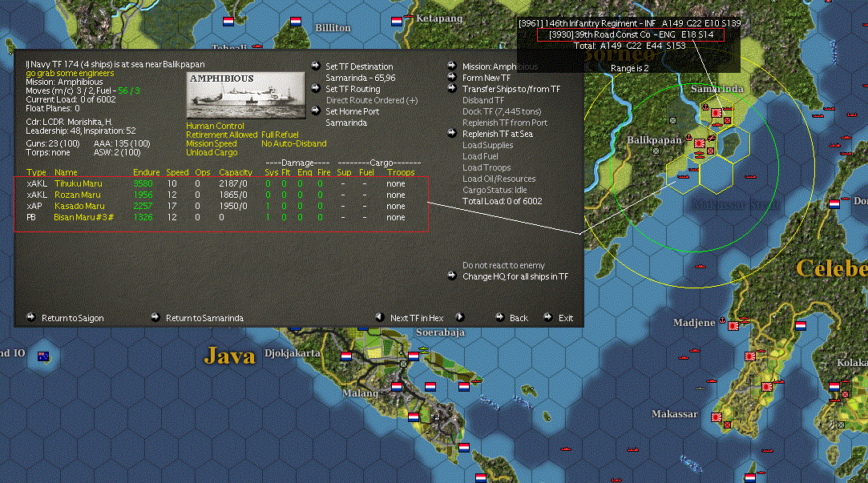Toggle the Retirement Allowed setting
The height and width of the screenshot is (483, 868).
click(221, 135)
